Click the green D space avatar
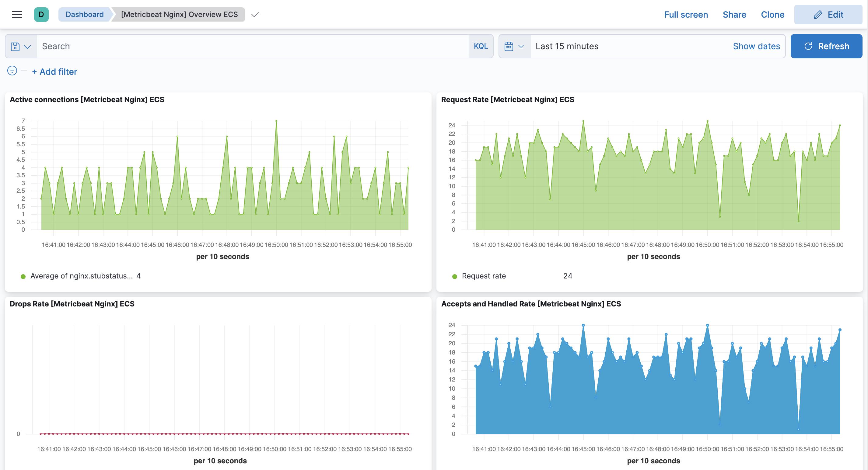The height and width of the screenshot is (470, 868). click(x=41, y=15)
